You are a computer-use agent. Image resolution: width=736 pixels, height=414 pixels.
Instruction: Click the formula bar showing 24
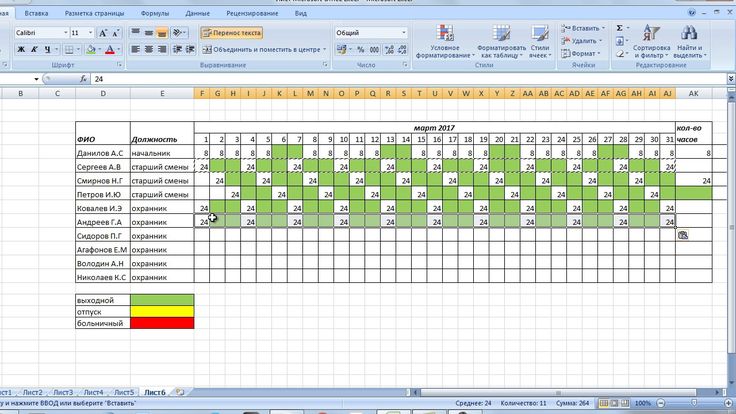click(x=408, y=79)
